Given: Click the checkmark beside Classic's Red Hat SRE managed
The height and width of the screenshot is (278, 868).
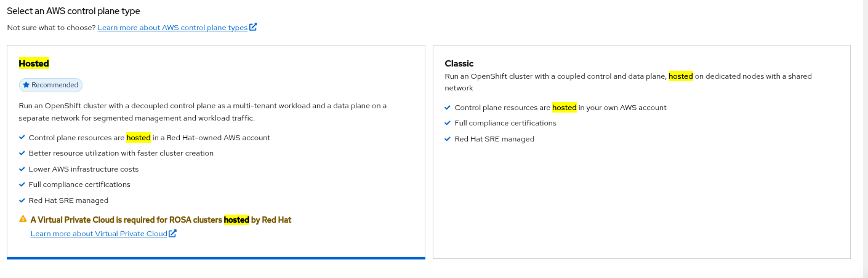Looking at the screenshot, I should tap(448, 139).
